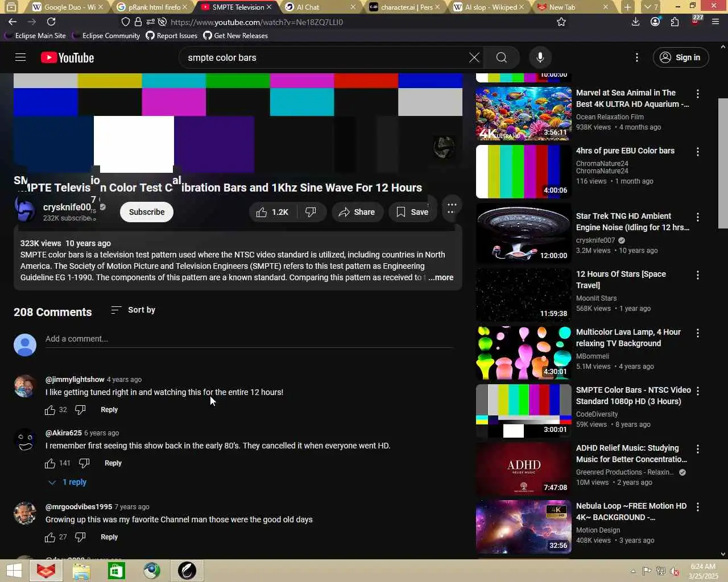Open crysknife007 channel name link
This screenshot has height=582, width=728.
coord(67,207)
